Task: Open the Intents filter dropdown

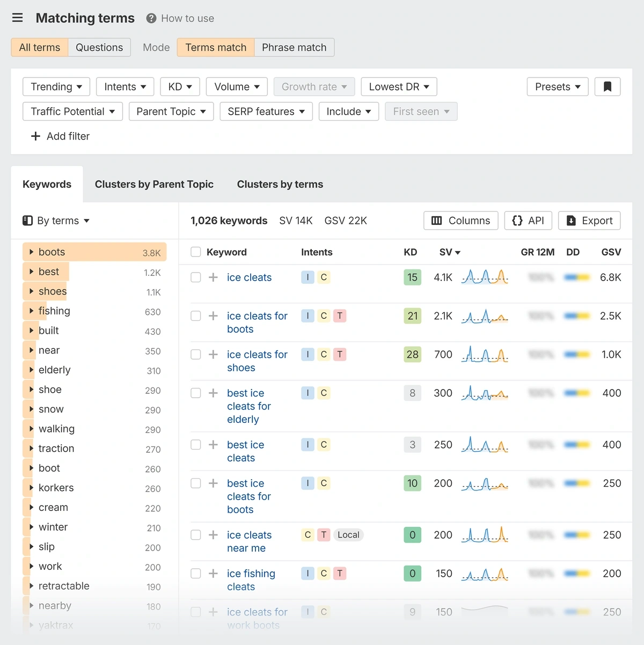Action: coord(125,86)
